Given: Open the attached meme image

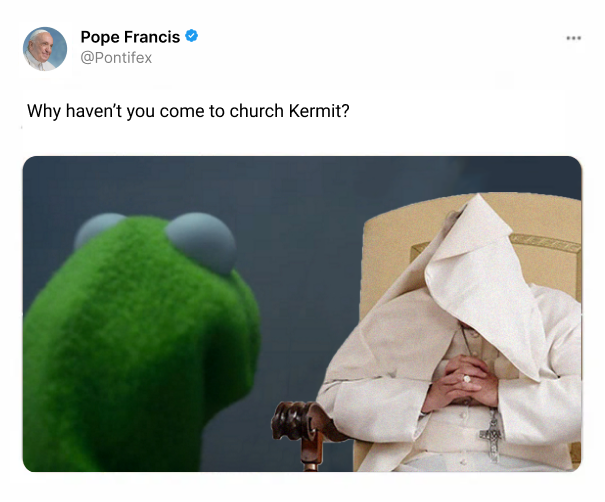Looking at the screenshot, I should tap(302, 314).
